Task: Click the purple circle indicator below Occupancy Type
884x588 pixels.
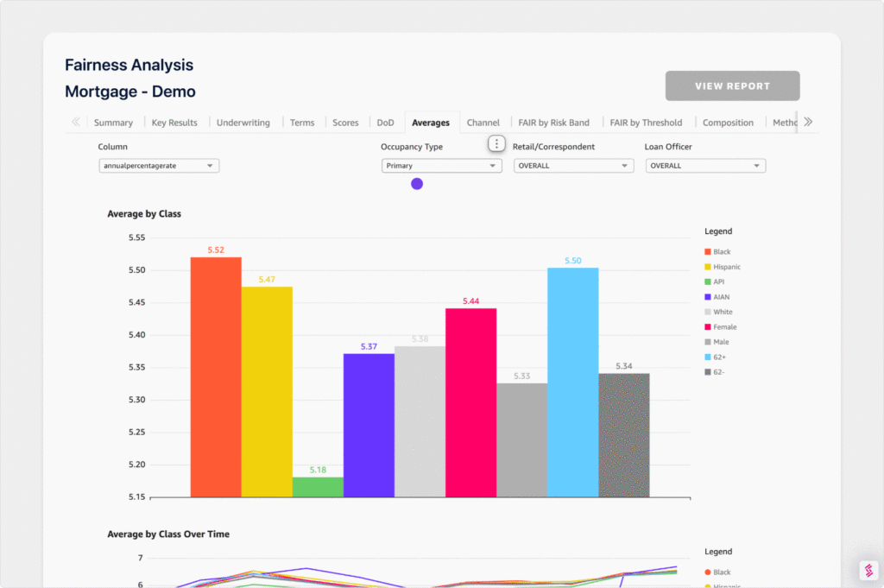Action: pos(417,184)
